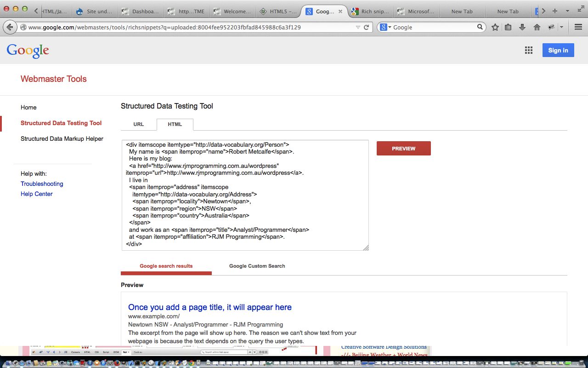This screenshot has height=368, width=588.
Task: Switch to the HTML5 browser tab
Action: coord(278,11)
